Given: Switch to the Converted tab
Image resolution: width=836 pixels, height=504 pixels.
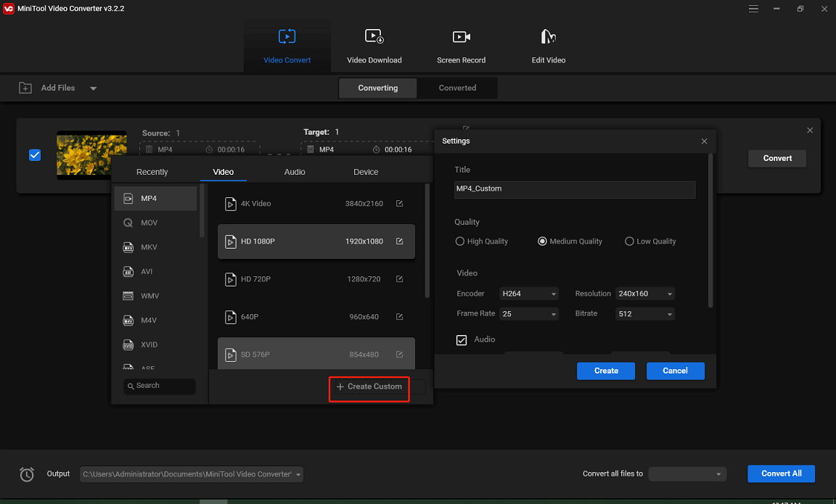Looking at the screenshot, I should pos(457,88).
